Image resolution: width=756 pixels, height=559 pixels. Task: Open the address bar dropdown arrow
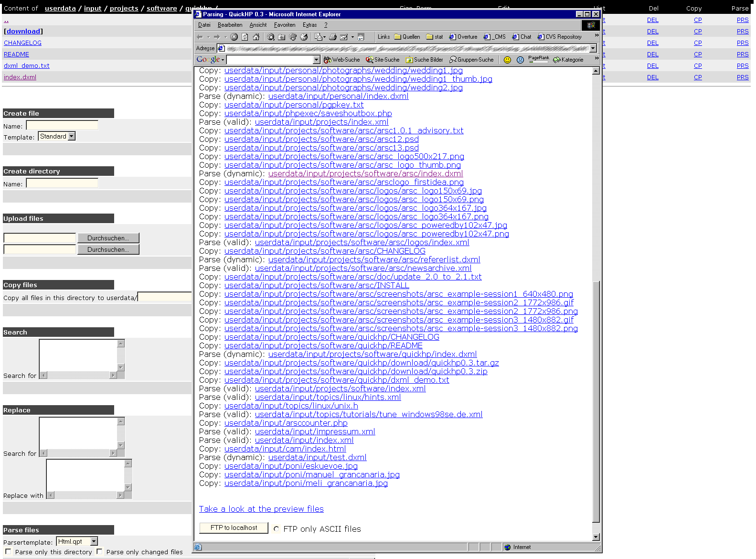coord(593,48)
